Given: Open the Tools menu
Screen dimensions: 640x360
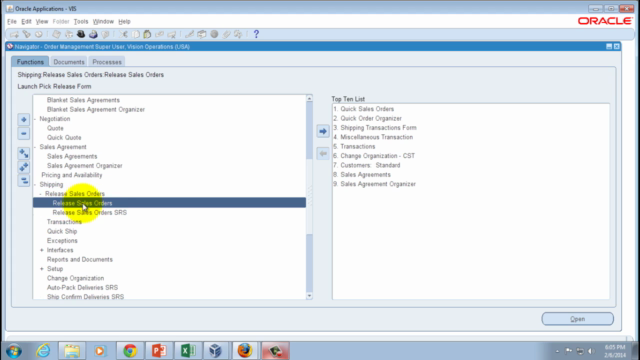Looking at the screenshot, I should [81, 21].
